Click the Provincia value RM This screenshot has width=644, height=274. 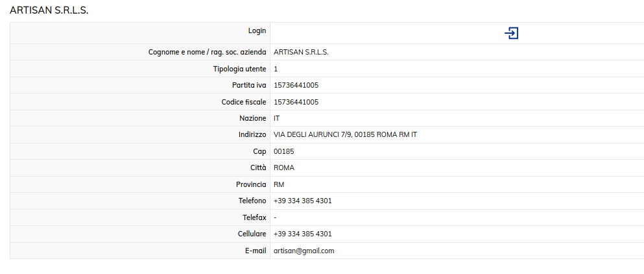point(279,184)
